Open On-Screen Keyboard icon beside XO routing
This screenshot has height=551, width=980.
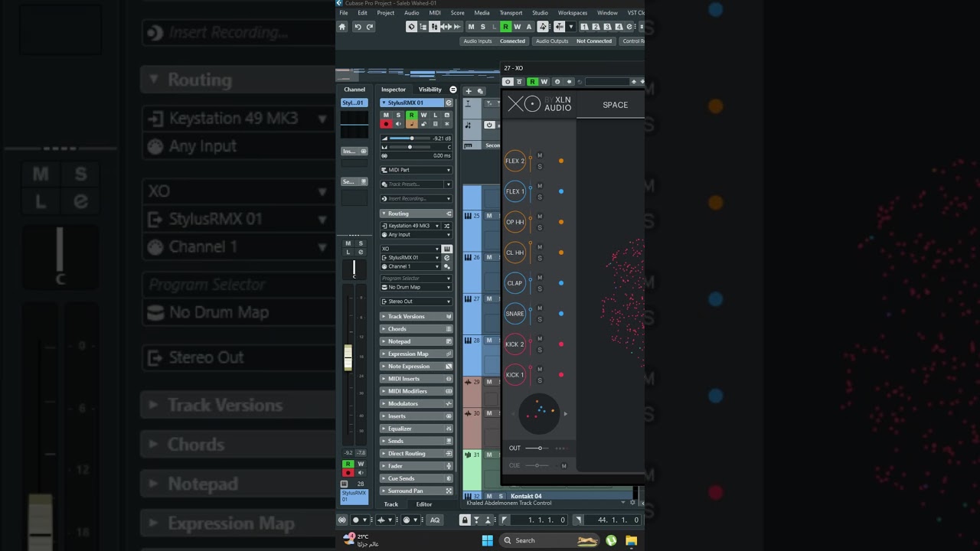coord(447,249)
